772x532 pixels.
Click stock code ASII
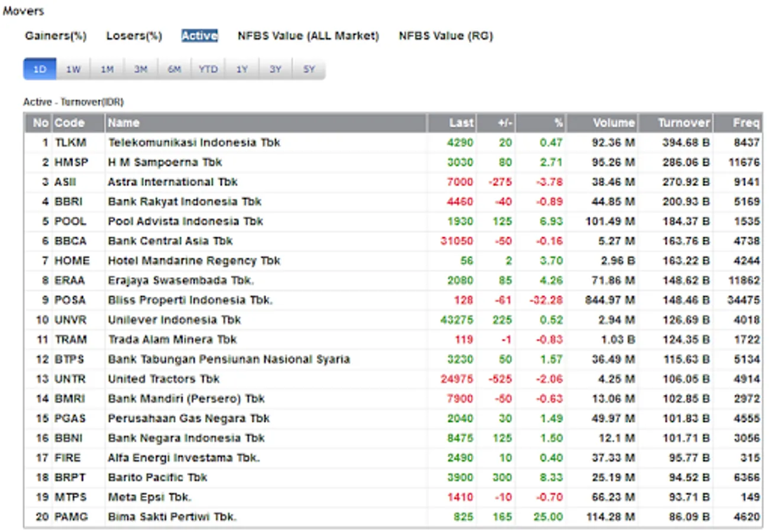point(66,182)
